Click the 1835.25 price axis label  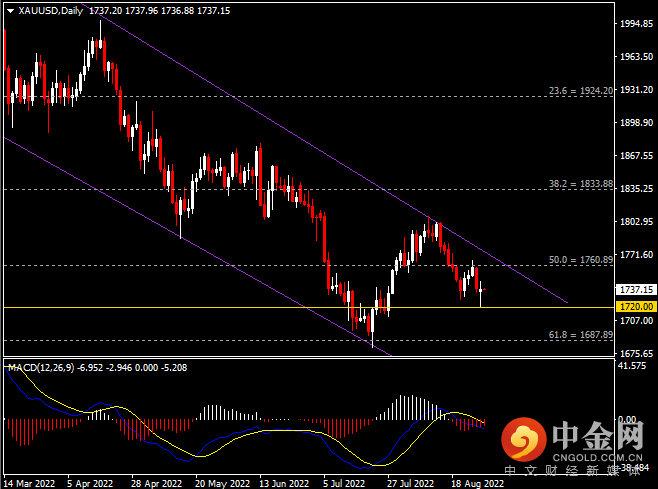click(637, 189)
